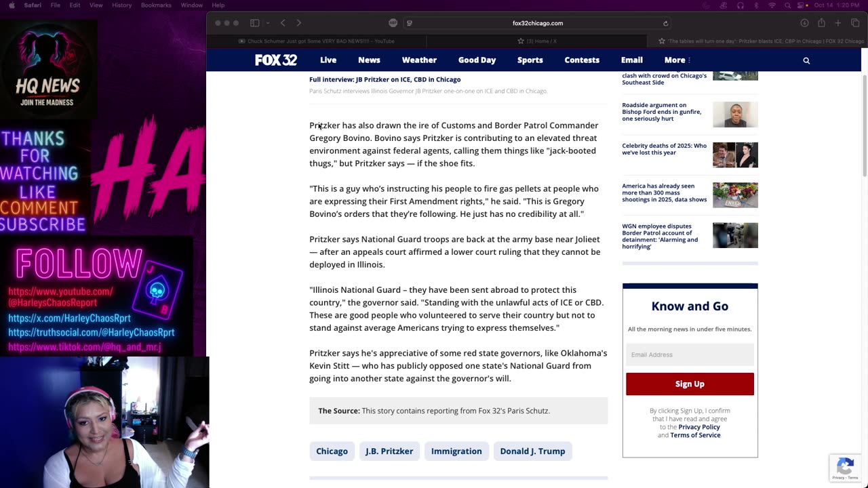Open the Good Day nav item
868x488 pixels.
(477, 60)
